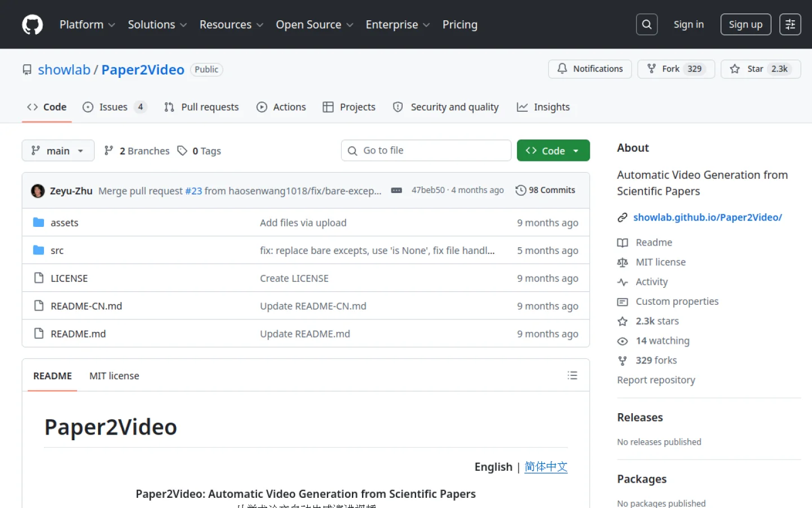Viewport: 812px width, 508px height.
Task: Open the showlab.github.io/Paper2Video/ website link
Action: click(x=708, y=217)
